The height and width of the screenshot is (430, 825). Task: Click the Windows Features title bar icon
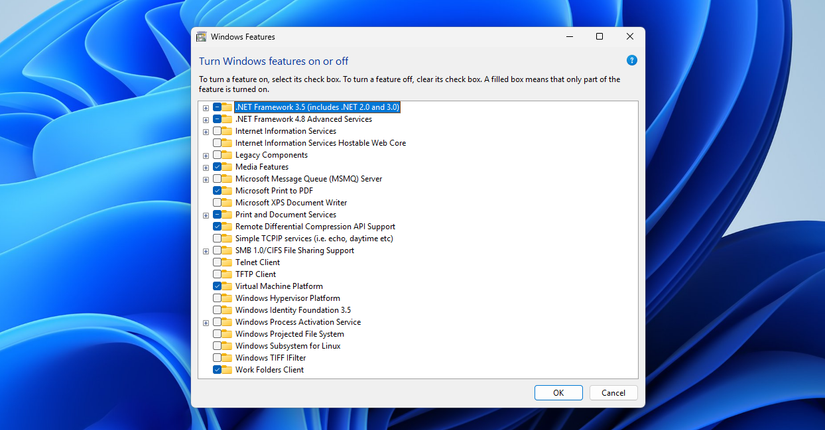tap(202, 37)
